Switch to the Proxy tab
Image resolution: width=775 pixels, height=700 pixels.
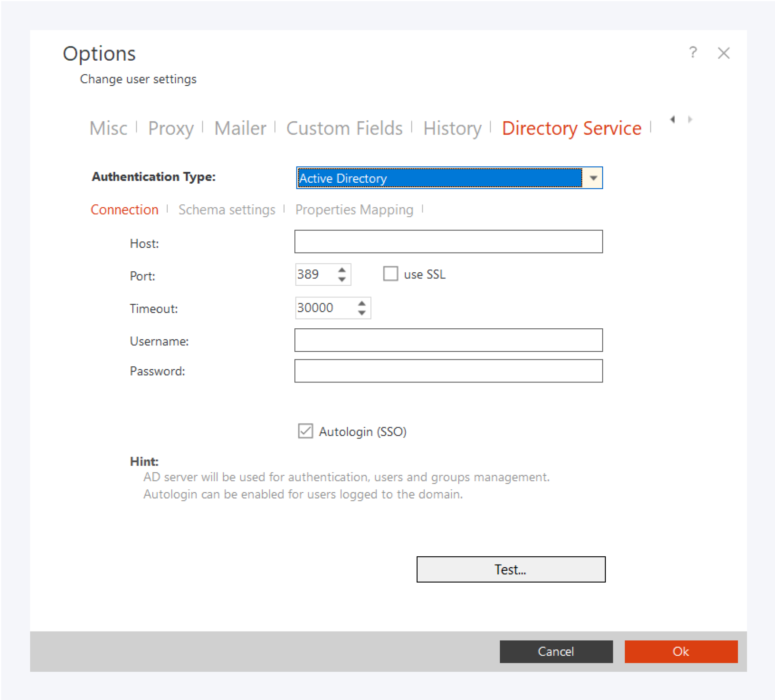click(171, 128)
